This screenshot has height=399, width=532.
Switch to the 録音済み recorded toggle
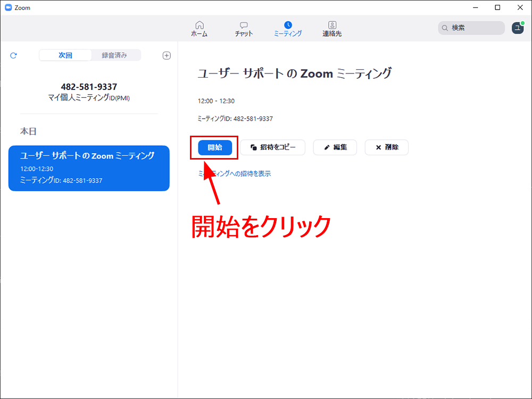point(114,55)
